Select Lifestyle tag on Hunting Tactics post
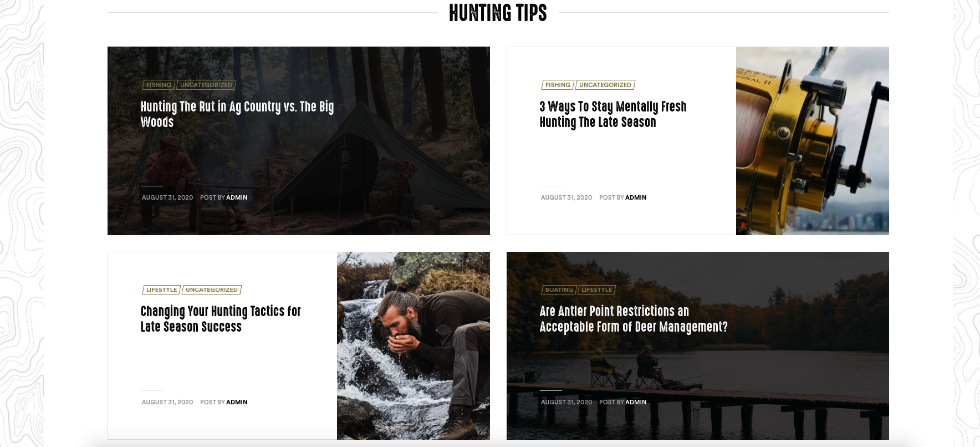The image size is (980, 447). tap(161, 289)
